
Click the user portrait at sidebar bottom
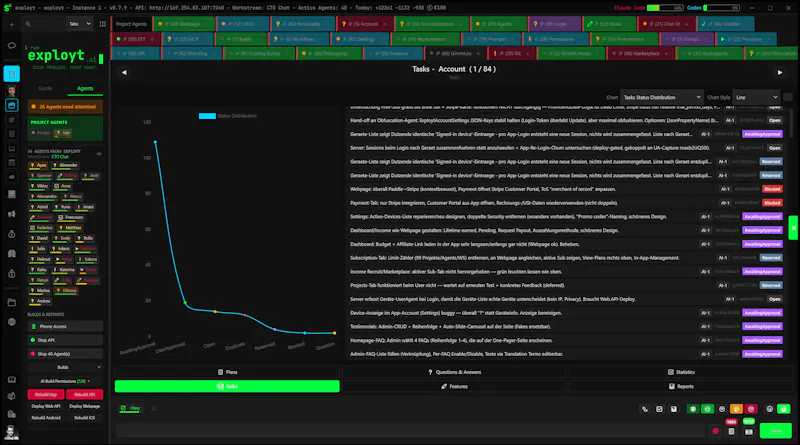point(11,432)
